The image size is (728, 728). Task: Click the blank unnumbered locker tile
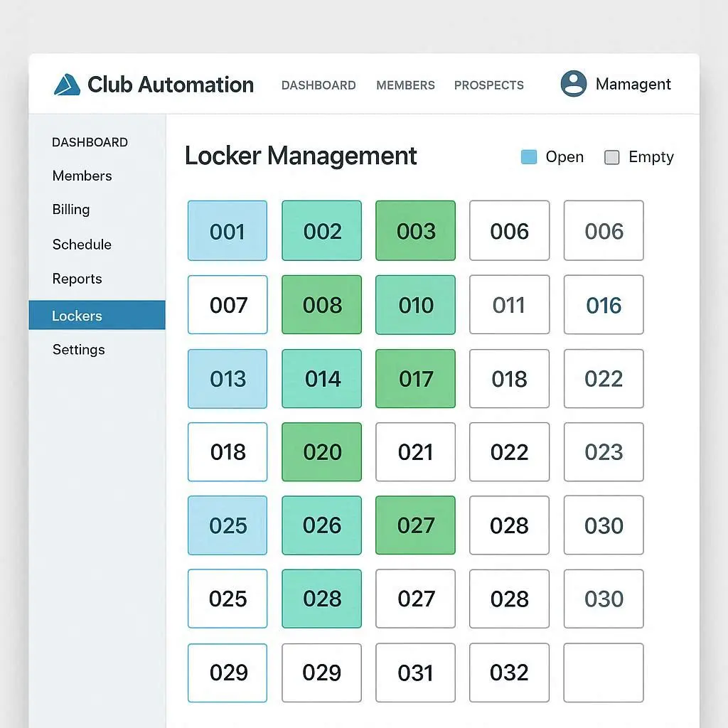coord(604,673)
